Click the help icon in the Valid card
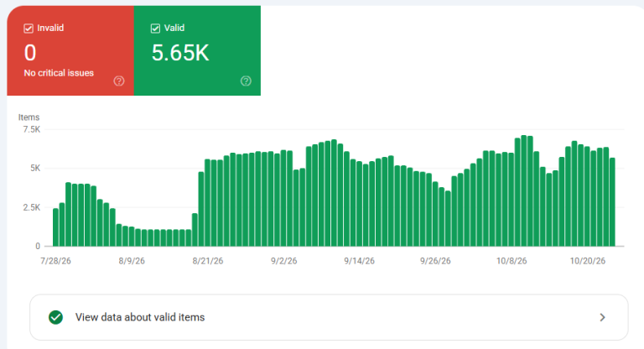 click(x=246, y=81)
